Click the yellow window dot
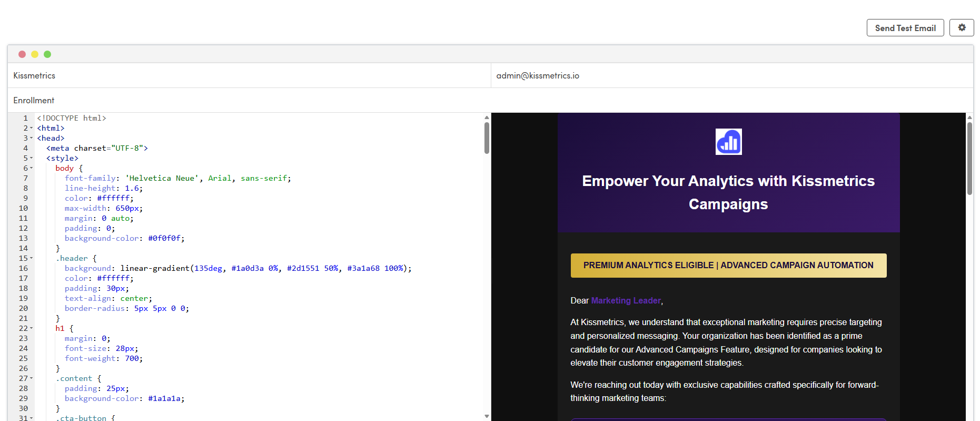 point(35,54)
